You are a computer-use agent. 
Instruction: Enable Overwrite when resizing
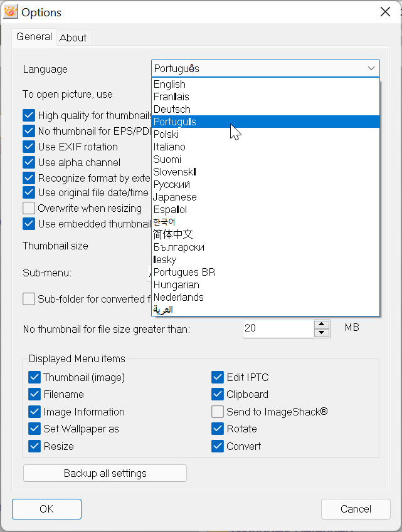tap(29, 208)
